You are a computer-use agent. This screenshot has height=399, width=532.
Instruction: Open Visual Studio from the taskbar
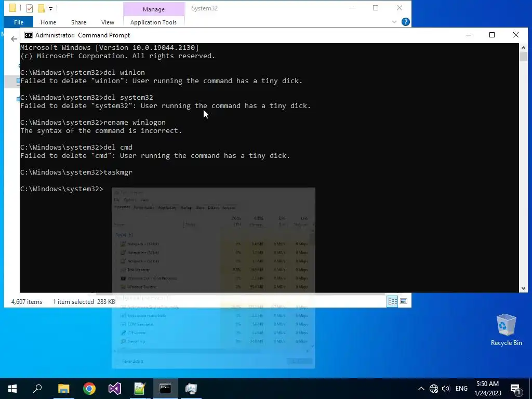pos(115,389)
